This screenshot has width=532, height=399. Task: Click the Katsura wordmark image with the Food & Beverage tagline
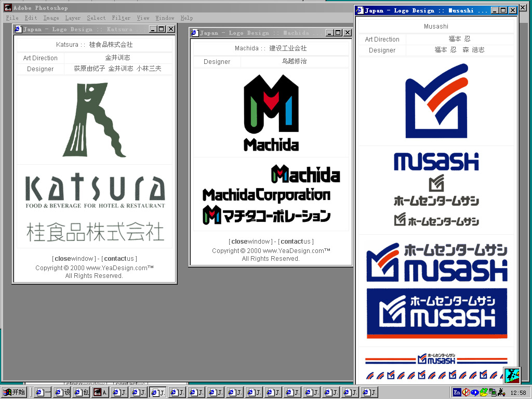click(x=96, y=190)
